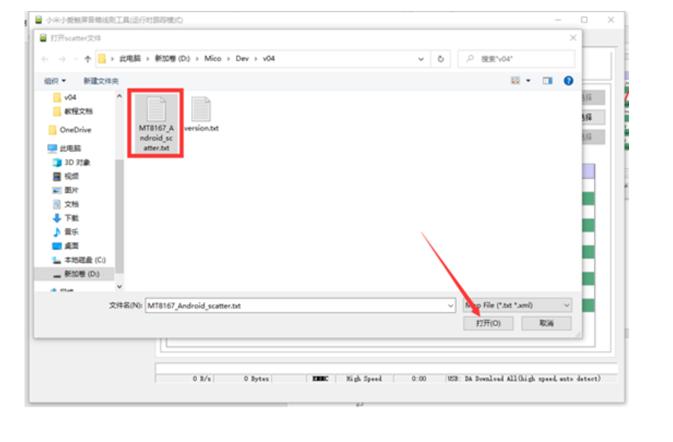Click navigation pane scroll up arrow
This screenshot has width=673, height=442.
119,97
